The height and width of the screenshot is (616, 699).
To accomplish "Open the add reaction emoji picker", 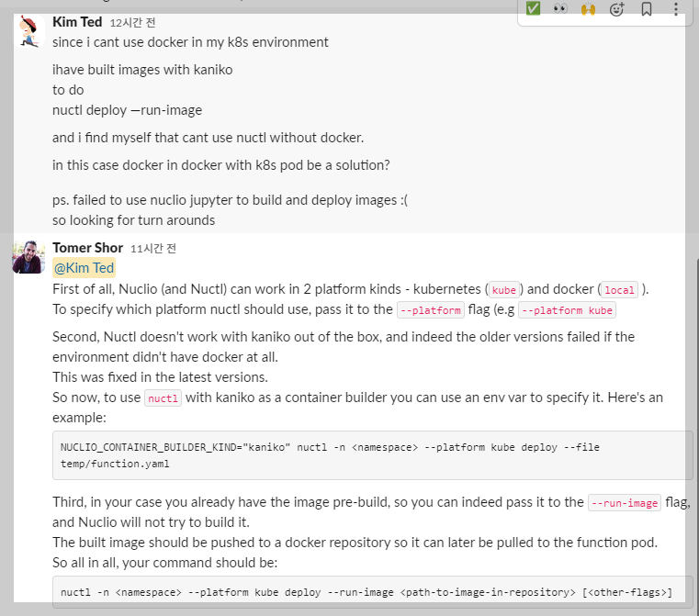I will pos(617,8).
